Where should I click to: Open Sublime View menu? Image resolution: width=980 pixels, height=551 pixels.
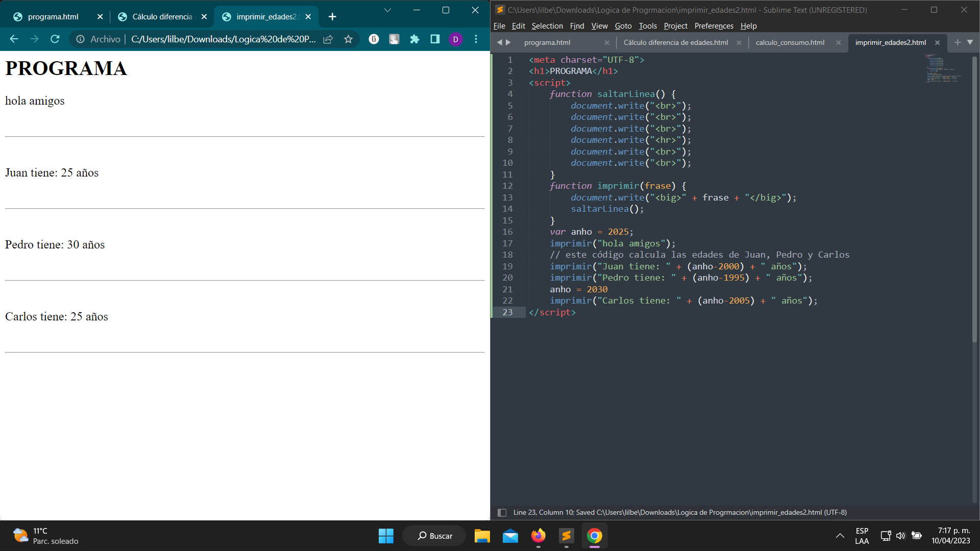pos(599,26)
